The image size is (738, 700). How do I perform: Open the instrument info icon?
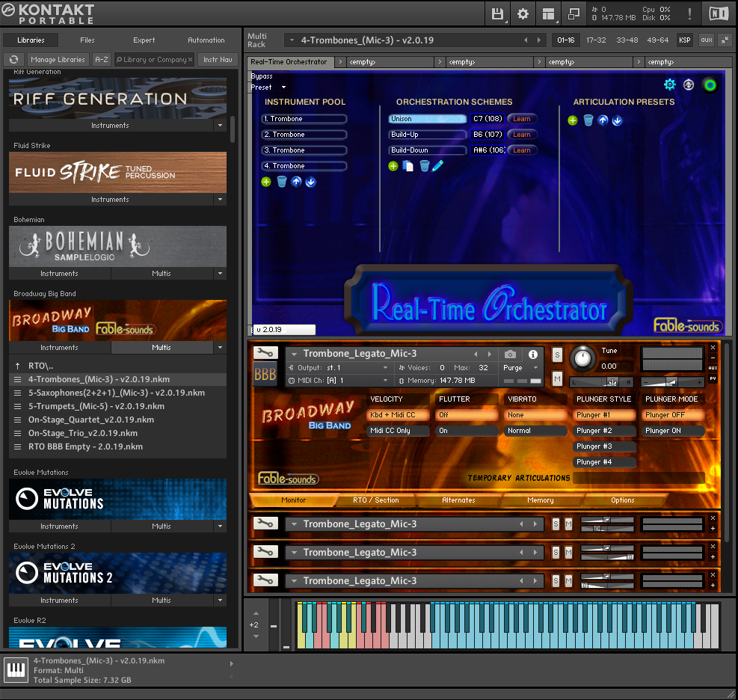pyautogui.click(x=533, y=354)
